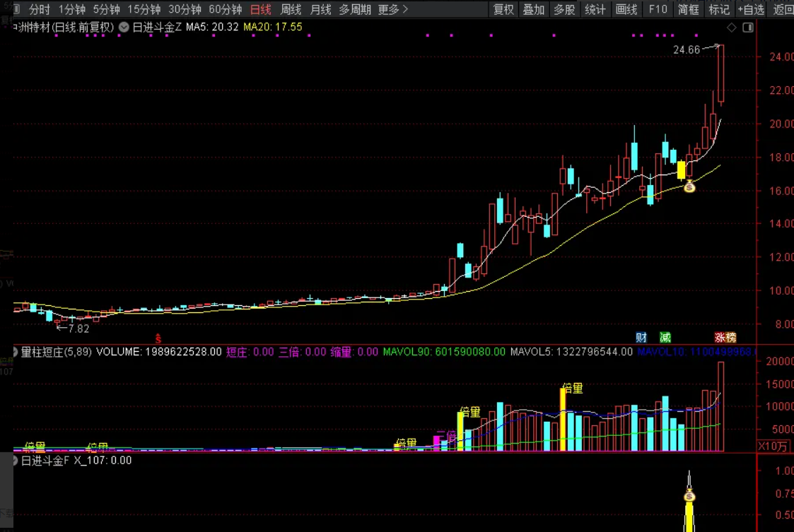Click the +自选 add to watchlist button
The width and height of the screenshot is (794, 532).
point(751,9)
